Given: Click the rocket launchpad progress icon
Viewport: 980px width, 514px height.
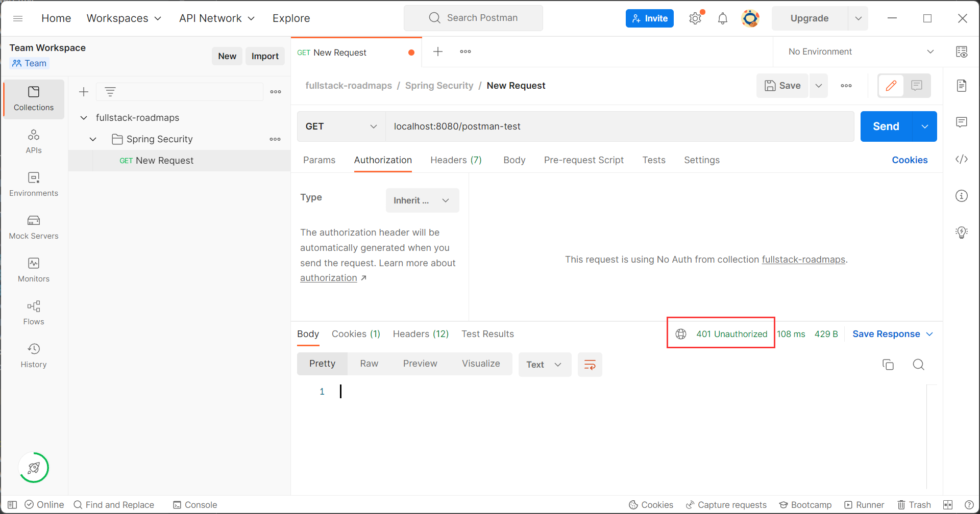Looking at the screenshot, I should pos(34,468).
